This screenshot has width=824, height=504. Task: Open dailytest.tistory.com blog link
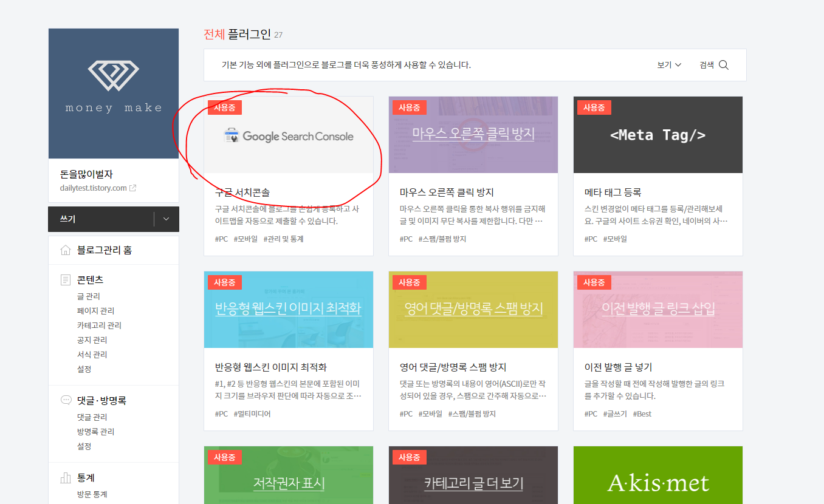click(x=93, y=188)
